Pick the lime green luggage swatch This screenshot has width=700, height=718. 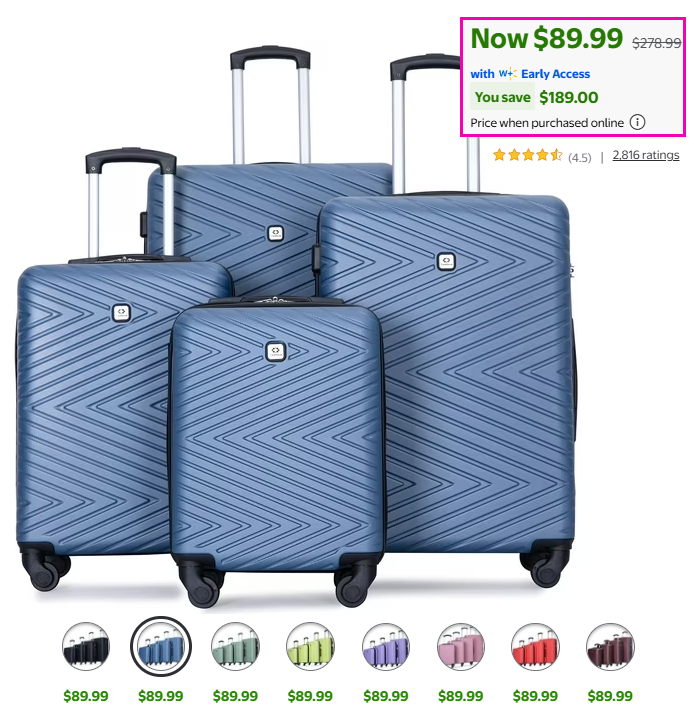point(310,646)
